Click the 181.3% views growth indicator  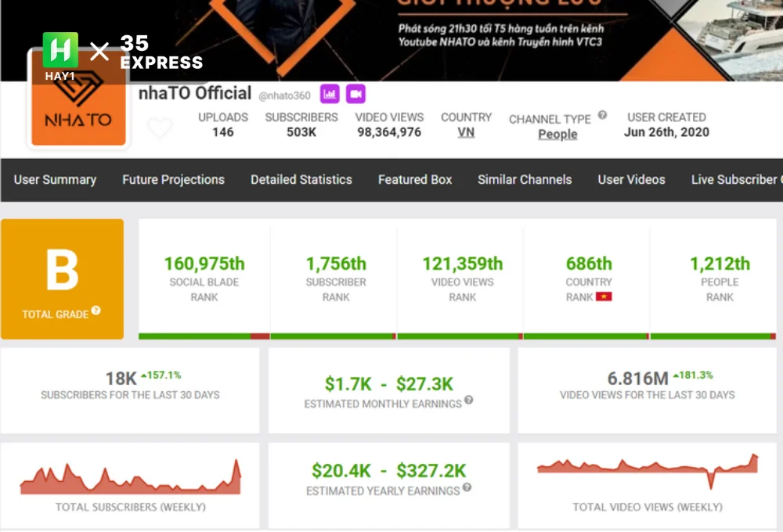[693, 376]
